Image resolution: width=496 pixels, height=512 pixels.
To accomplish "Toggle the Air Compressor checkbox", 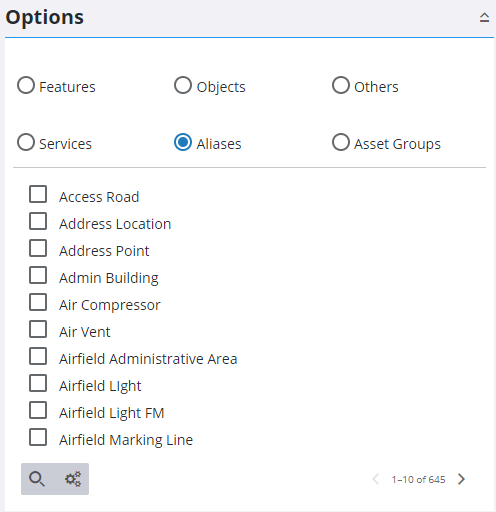I will click(x=38, y=302).
